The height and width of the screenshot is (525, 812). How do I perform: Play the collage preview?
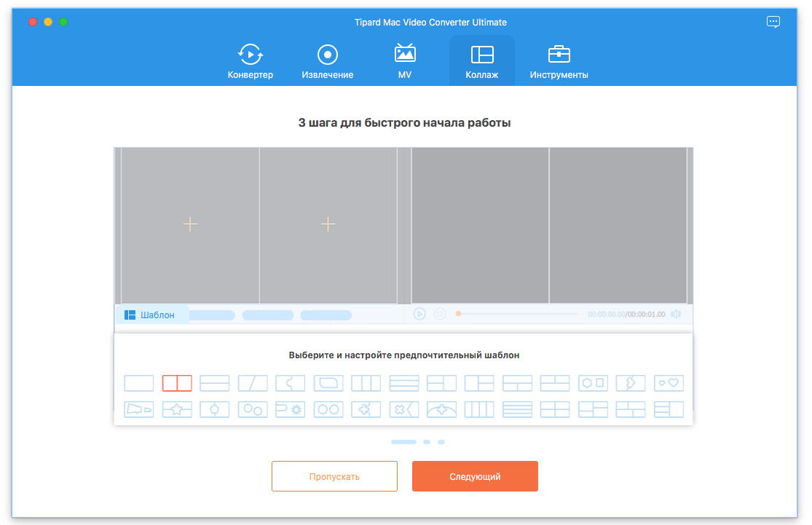[x=419, y=314]
